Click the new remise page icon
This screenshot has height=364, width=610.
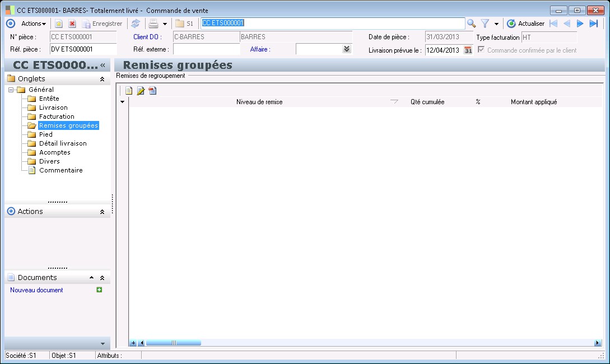point(129,91)
